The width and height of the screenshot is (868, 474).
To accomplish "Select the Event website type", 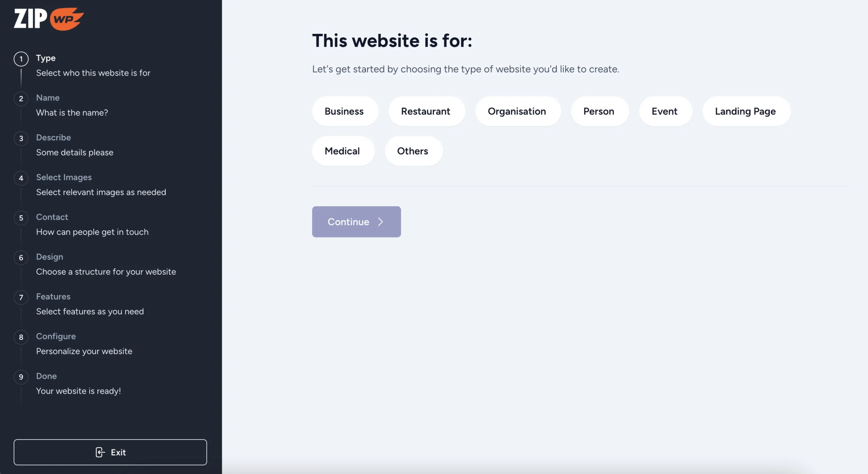I will click(665, 111).
